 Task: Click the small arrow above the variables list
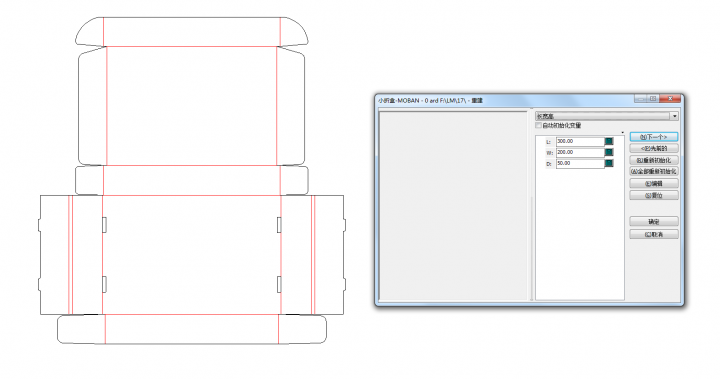623,133
